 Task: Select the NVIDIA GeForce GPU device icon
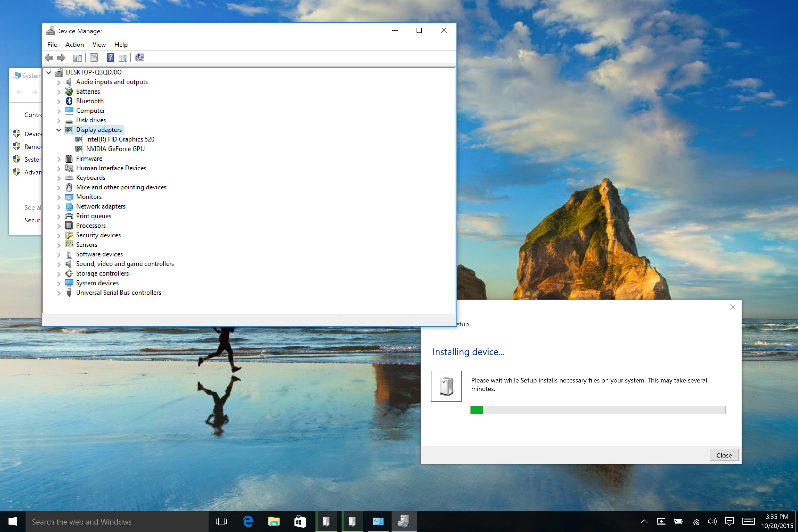[79, 149]
